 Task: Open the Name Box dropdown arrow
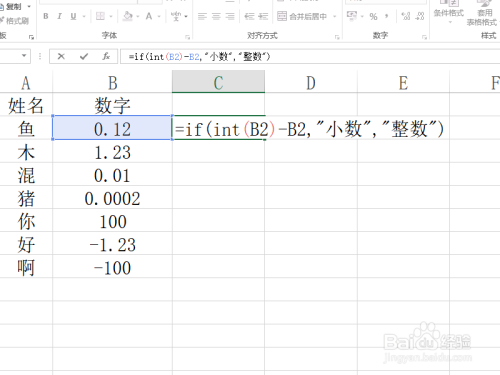pos(24,56)
